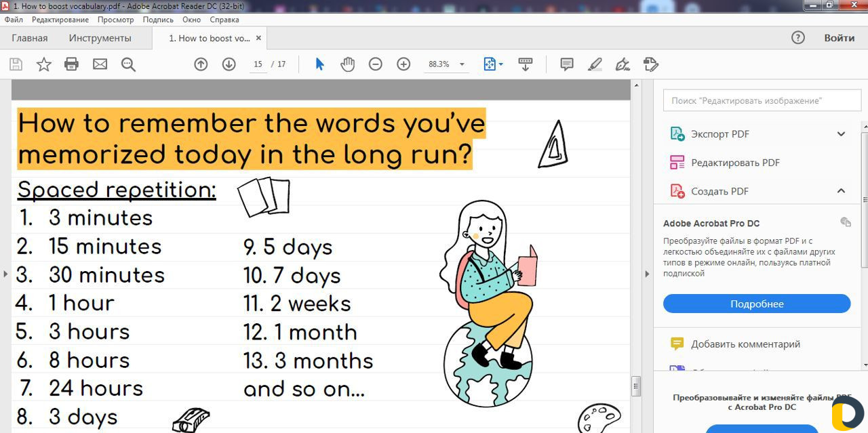
Task: Open the Find text magnifier tool
Action: (128, 64)
